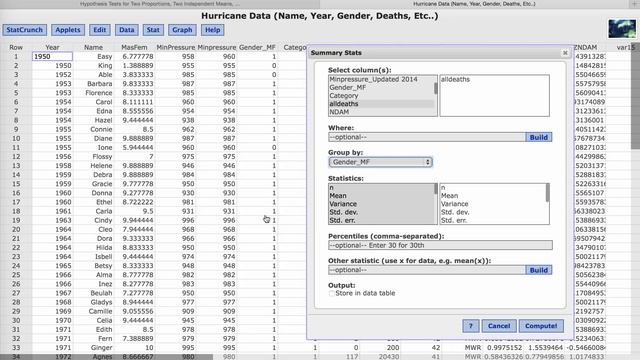Click the Name cell Barbara
The height and width of the screenshot is (360, 640).
click(99, 84)
